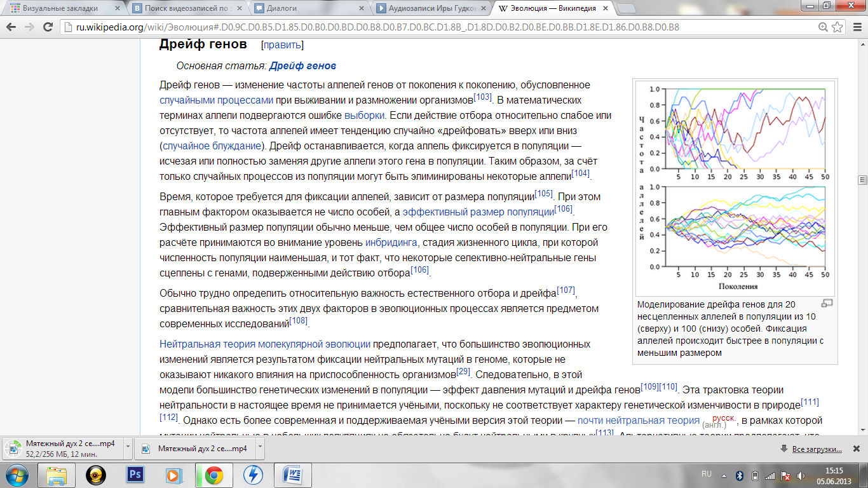
Task: Open the эффективный размер популяции link
Action: pos(478,212)
